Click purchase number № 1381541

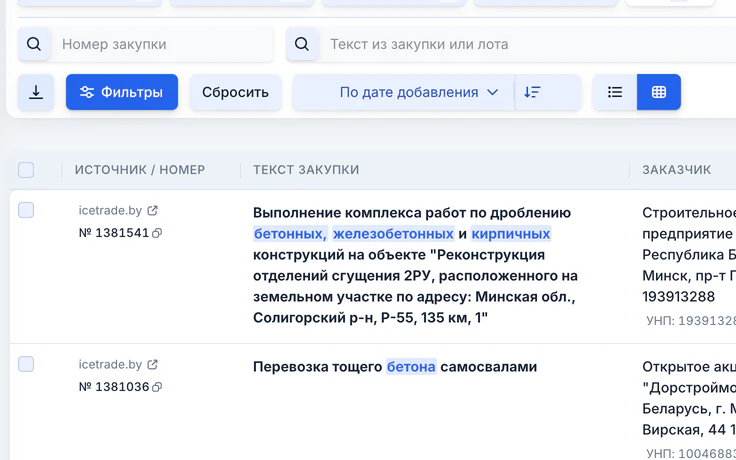[x=114, y=233]
